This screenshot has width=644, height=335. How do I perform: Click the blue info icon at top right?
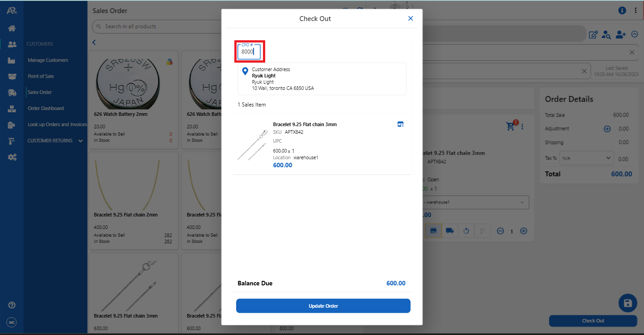click(622, 10)
